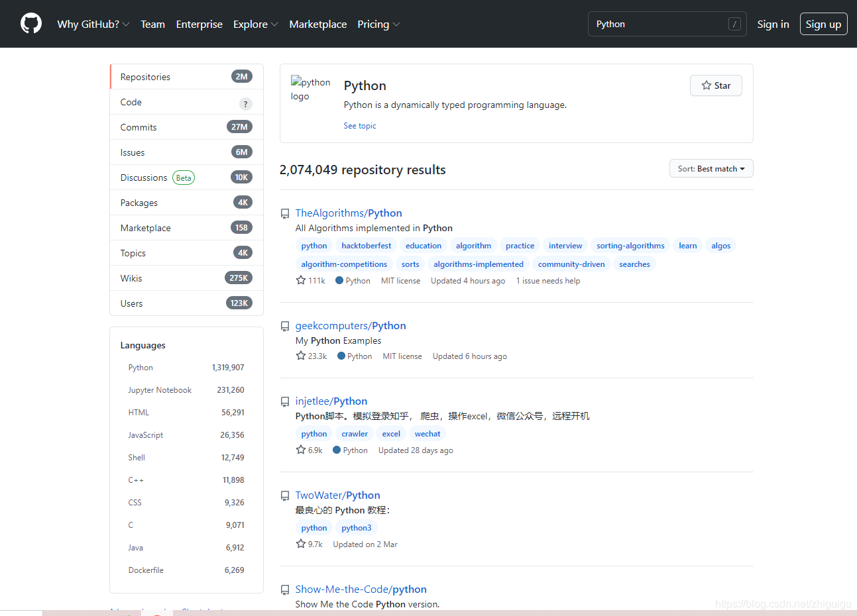Open TheAlgorithms/Python repository
The width and height of the screenshot is (857, 616).
[x=349, y=213]
